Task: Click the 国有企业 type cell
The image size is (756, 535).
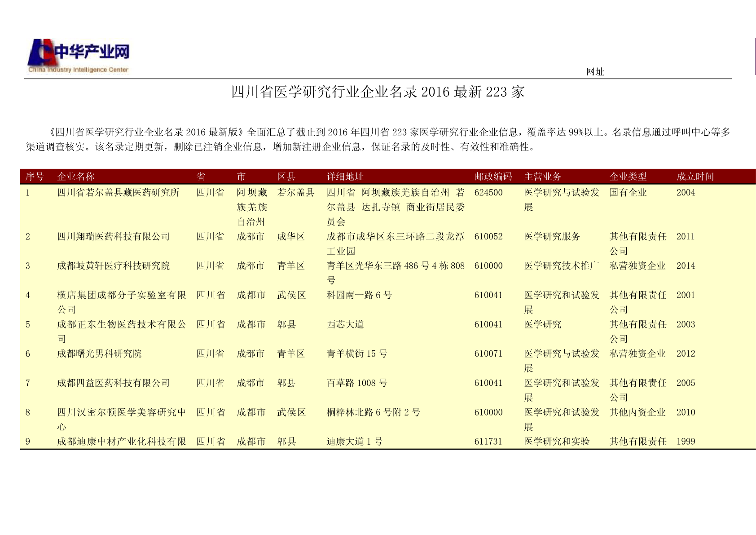Action: pyautogui.click(x=628, y=193)
